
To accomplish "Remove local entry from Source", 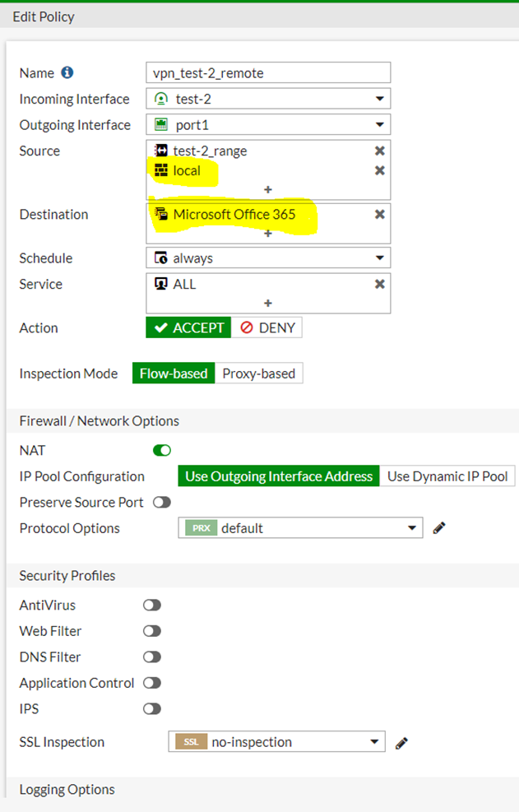I will pyautogui.click(x=379, y=171).
